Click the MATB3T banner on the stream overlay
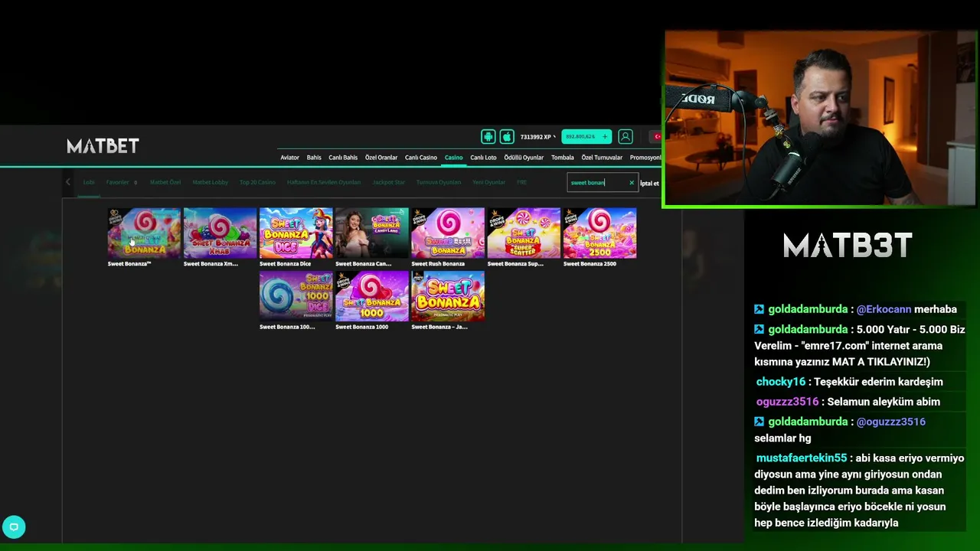The image size is (980, 551). pos(848,246)
